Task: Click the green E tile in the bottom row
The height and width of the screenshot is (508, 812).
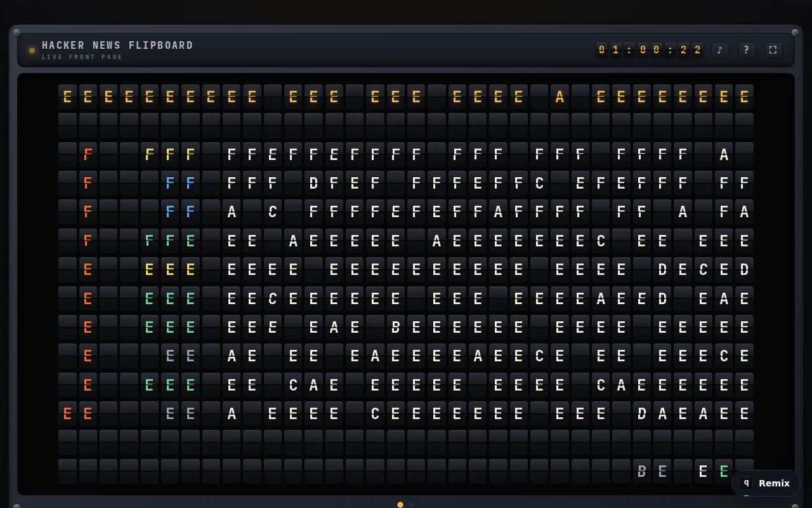Action: (724, 472)
